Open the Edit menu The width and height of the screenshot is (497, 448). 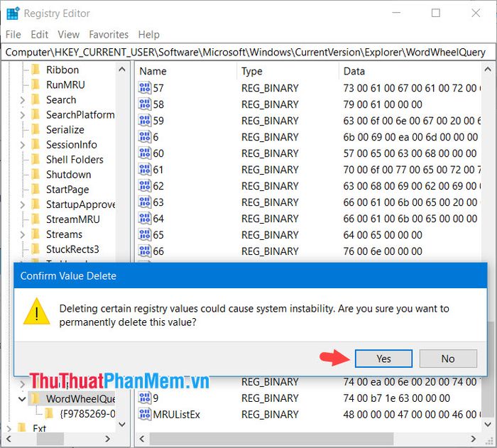click(x=39, y=34)
